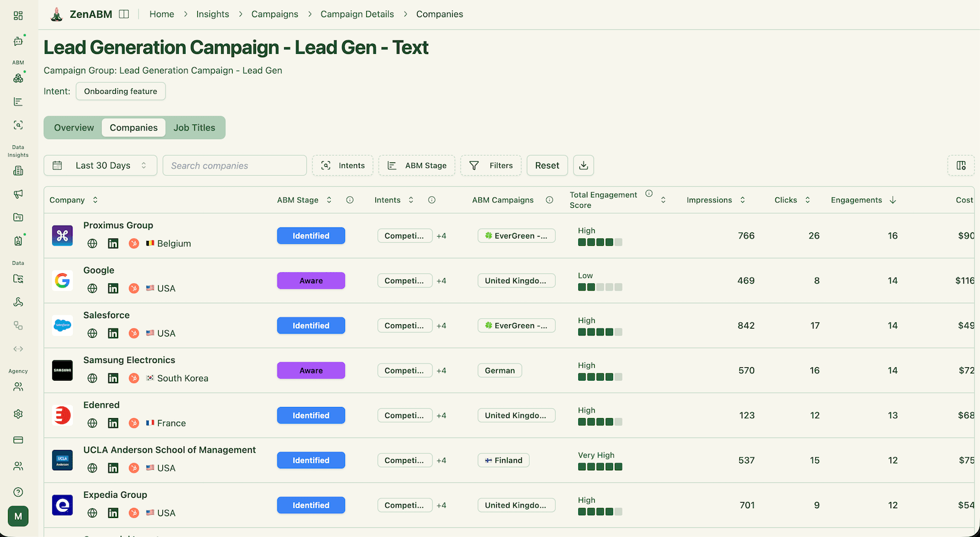Click Samsung Electronics Aware stage badge

(x=311, y=370)
